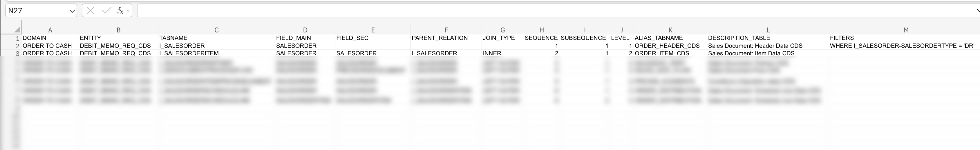
Task: Select column A header
Action: click(50, 30)
